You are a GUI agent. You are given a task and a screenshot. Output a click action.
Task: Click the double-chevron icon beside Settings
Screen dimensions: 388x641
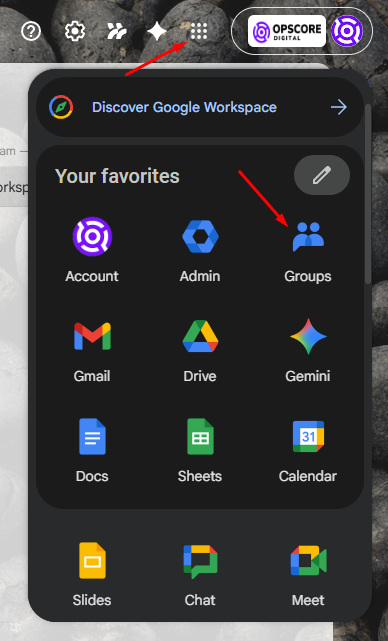(x=117, y=31)
